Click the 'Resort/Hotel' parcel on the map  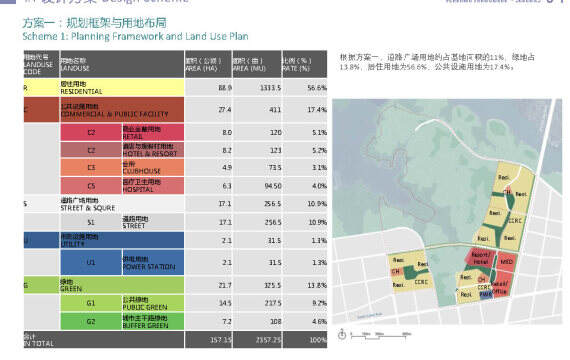click(x=480, y=258)
